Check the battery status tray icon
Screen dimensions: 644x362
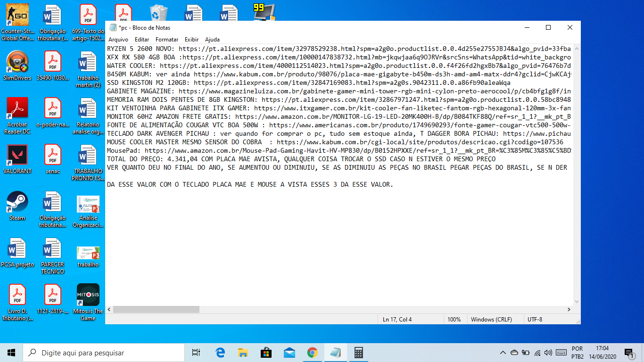(525, 353)
